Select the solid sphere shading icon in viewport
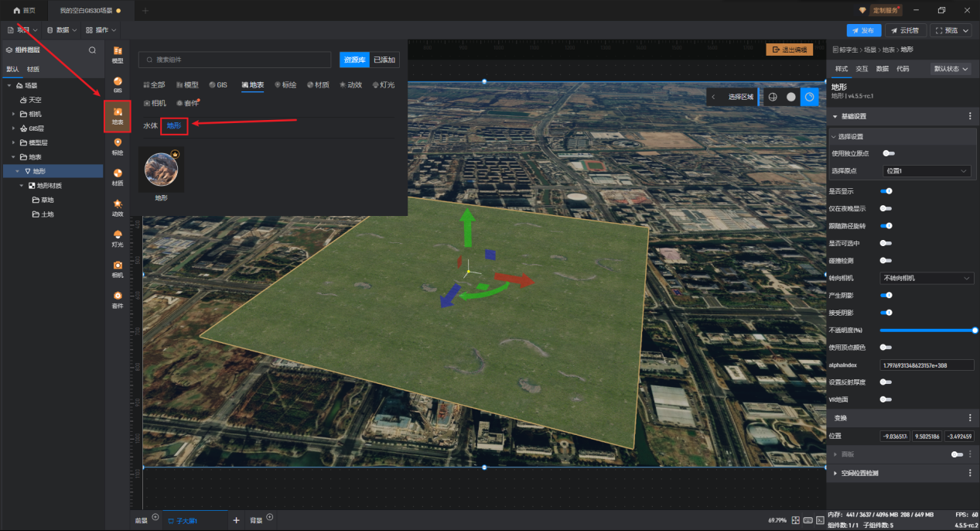 pyautogui.click(x=790, y=97)
